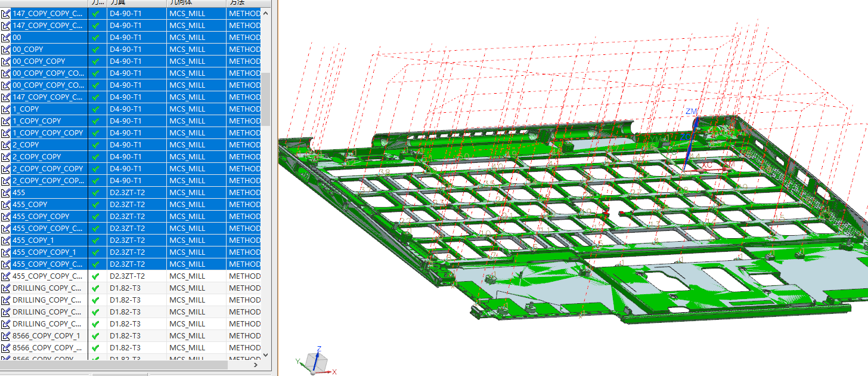Click the green checkmark in the 00 row

pos(95,38)
